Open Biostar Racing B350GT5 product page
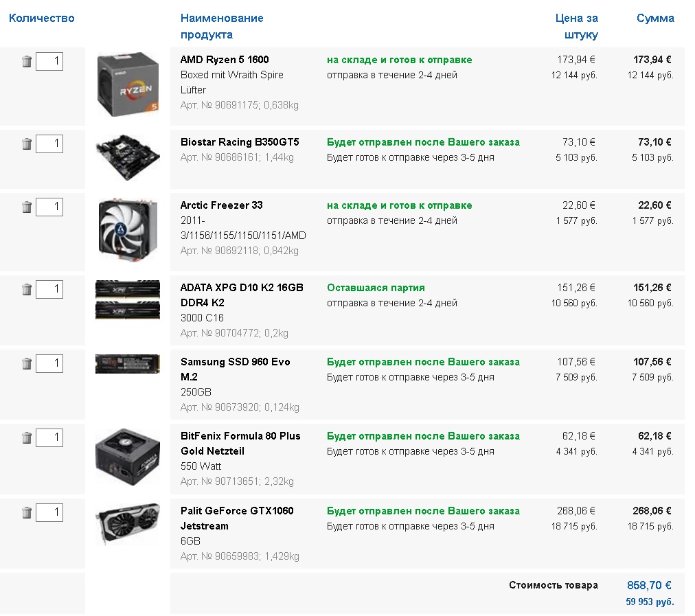Screen dimensions: 695x616 coord(240,142)
